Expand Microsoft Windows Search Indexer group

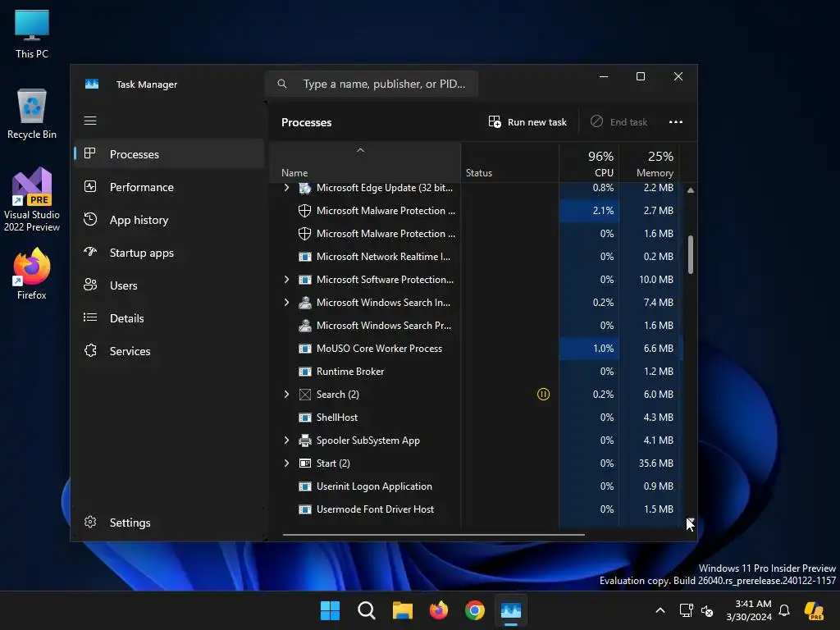286,303
